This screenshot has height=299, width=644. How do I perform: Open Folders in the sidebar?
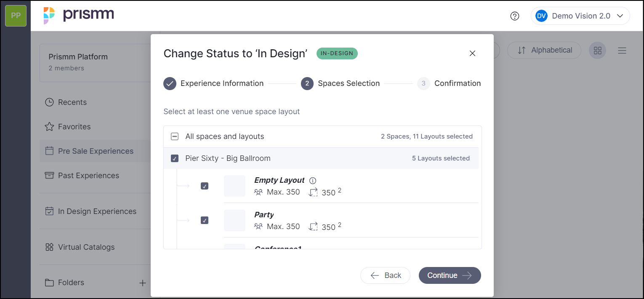click(x=71, y=283)
